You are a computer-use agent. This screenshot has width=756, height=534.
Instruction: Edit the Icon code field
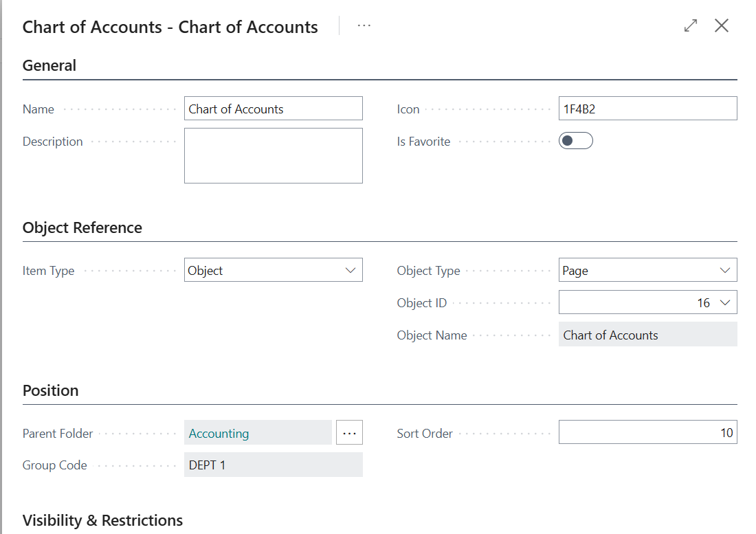click(647, 109)
